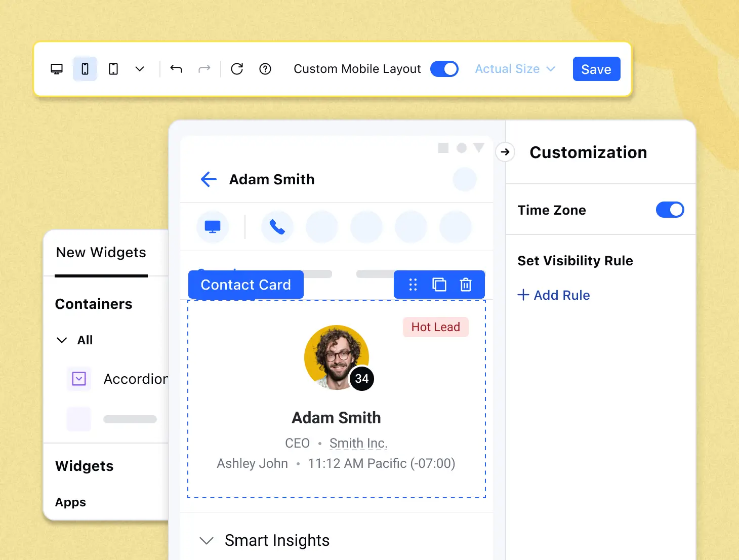The image size is (739, 560).
Task: Open the Smith Inc. company link
Action: point(358,443)
